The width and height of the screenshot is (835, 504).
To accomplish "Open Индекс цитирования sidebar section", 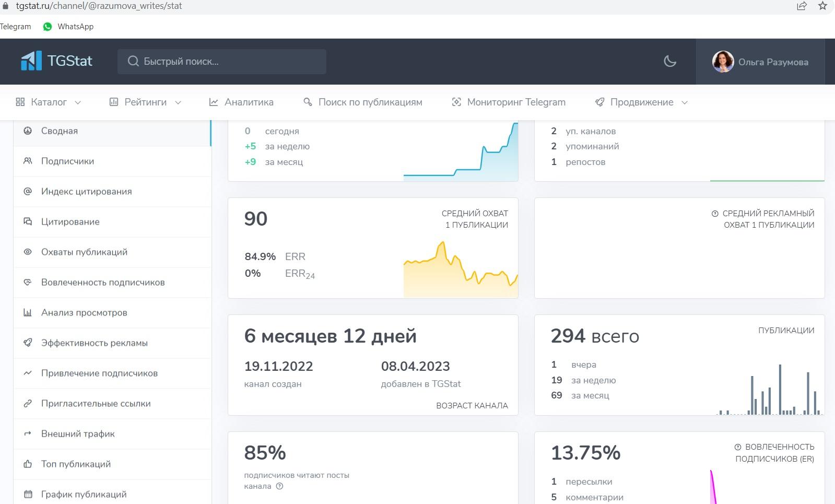I will pyautogui.click(x=112, y=192).
